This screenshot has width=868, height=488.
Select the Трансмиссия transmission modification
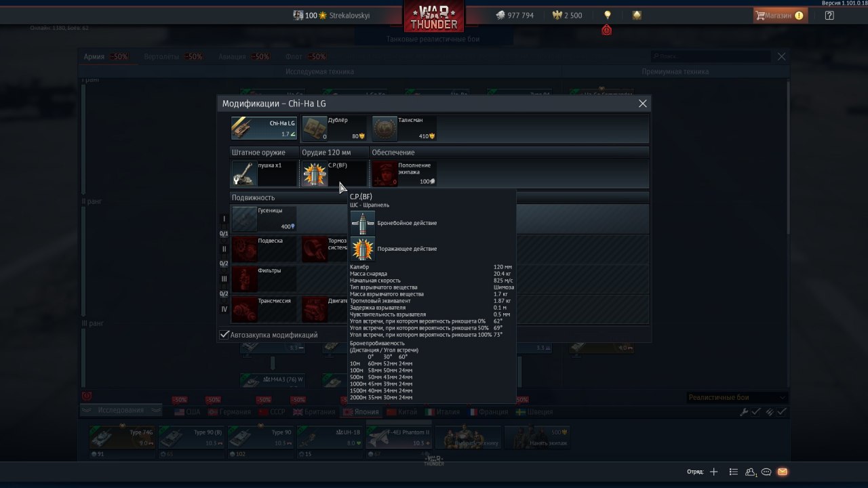264,309
